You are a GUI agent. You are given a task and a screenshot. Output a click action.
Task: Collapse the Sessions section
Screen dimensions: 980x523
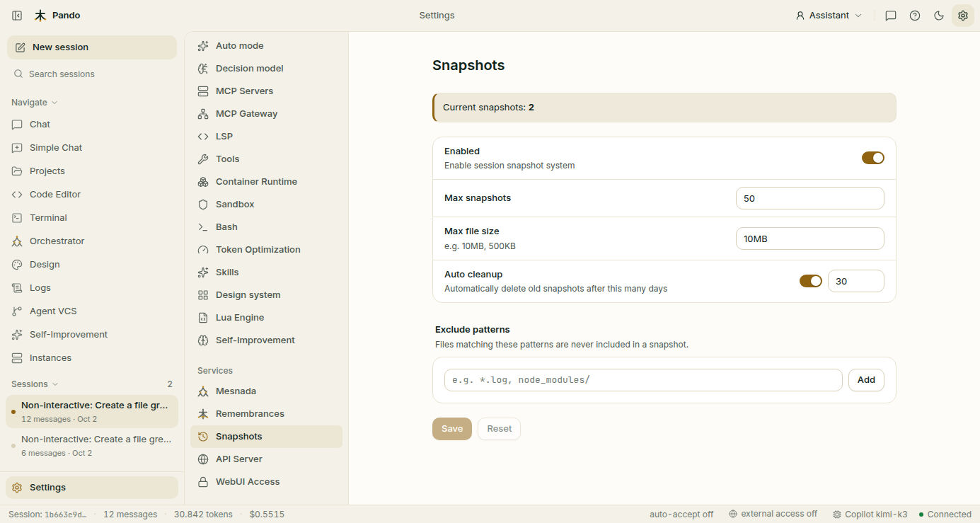click(x=35, y=384)
